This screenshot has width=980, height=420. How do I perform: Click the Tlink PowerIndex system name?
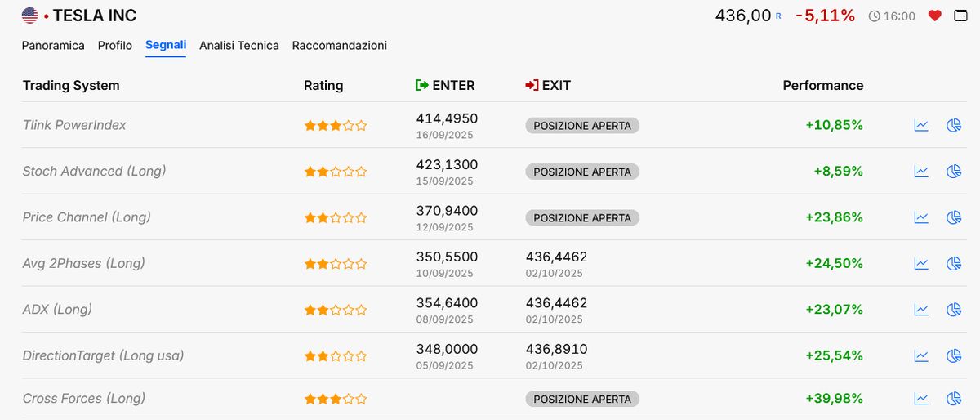pyautogui.click(x=74, y=125)
